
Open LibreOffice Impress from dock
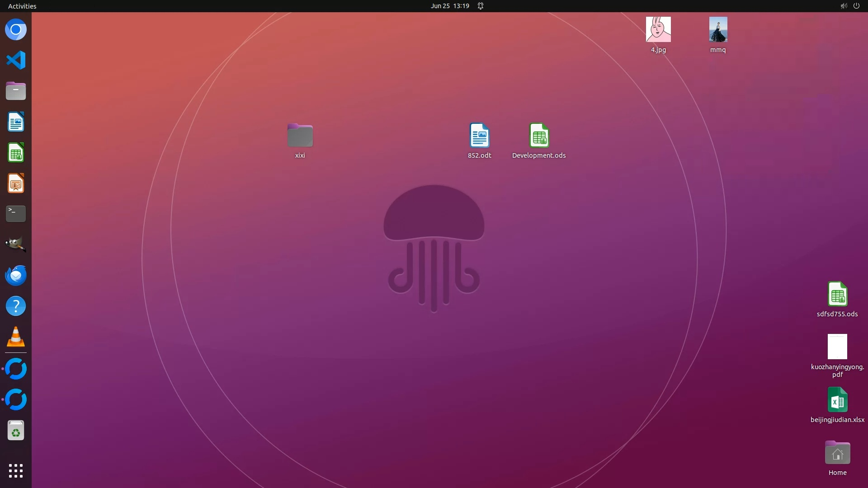(x=16, y=183)
